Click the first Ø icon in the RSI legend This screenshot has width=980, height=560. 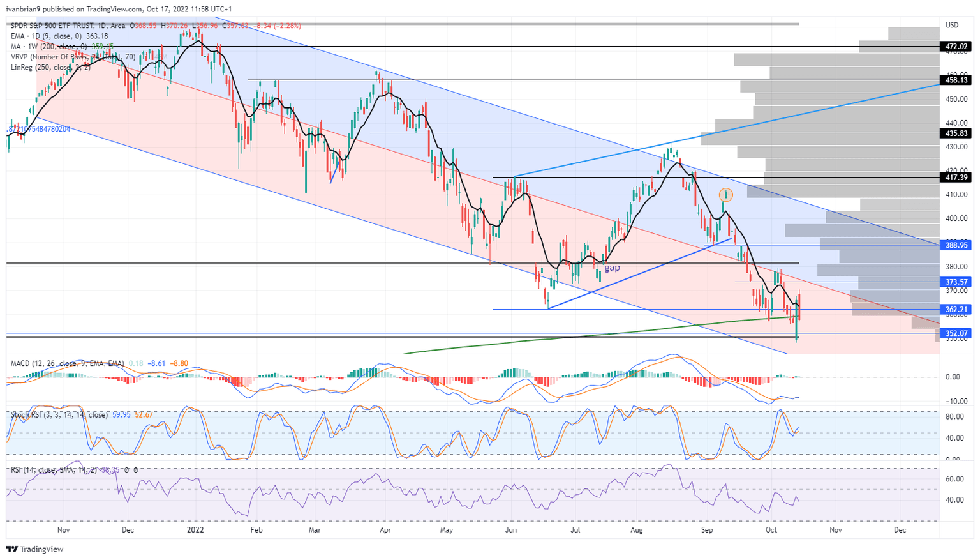[x=127, y=471]
